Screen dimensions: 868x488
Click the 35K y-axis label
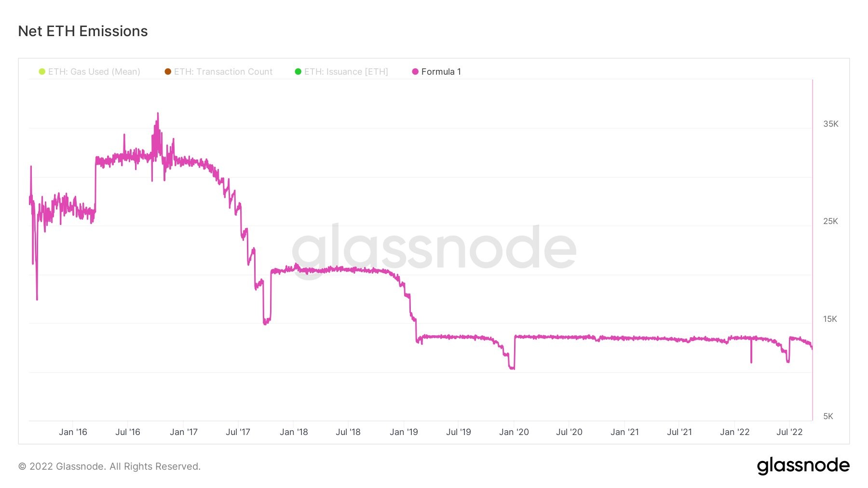[x=831, y=124]
